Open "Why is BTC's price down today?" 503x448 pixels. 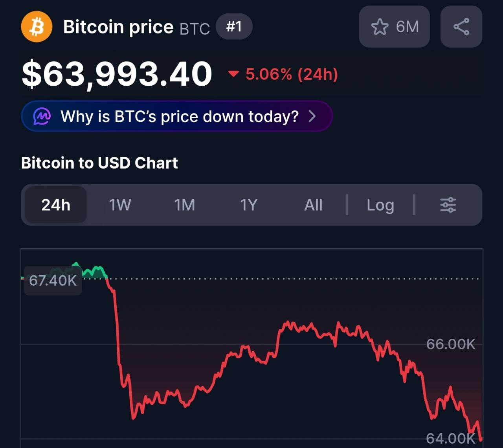point(179,116)
